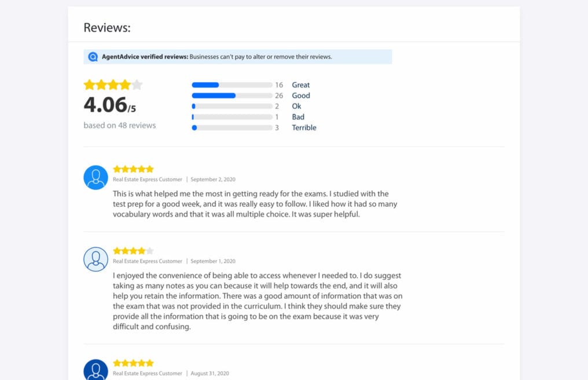This screenshot has width=588, height=380.
Task: Click the 'based on 48 reviews' text
Action: (x=120, y=126)
